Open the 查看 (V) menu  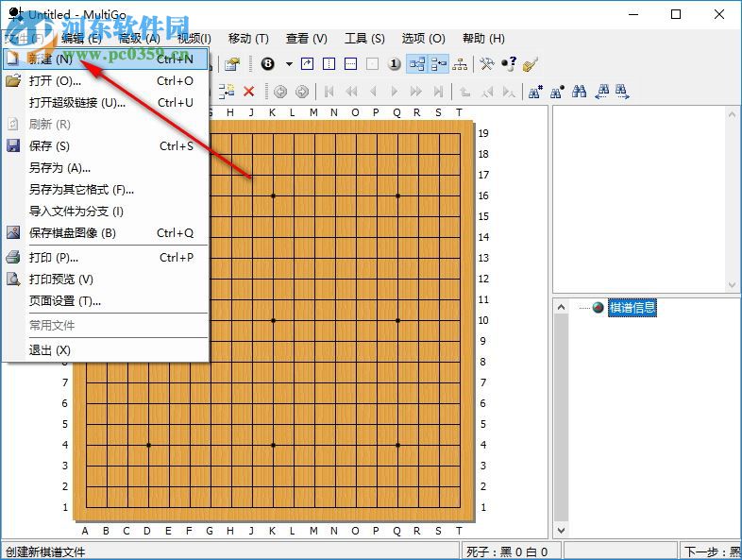(x=307, y=39)
